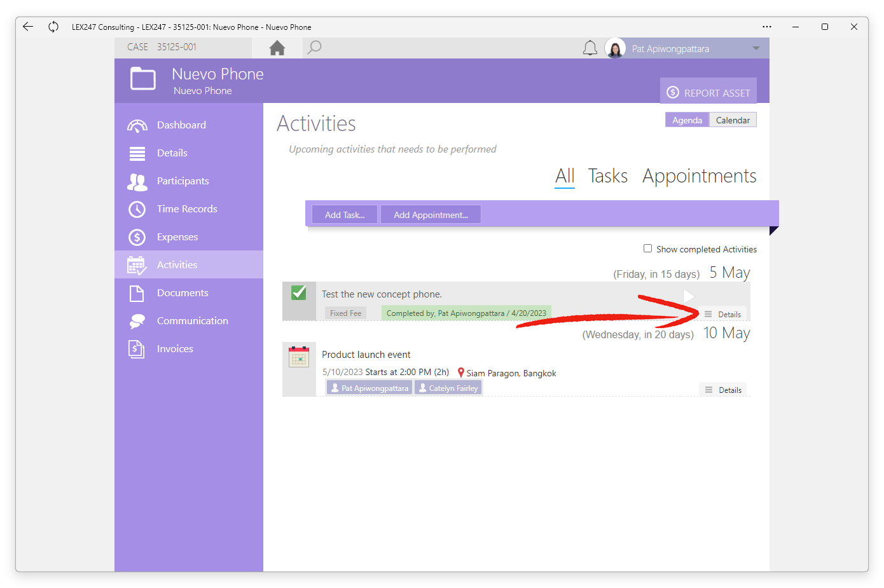Open Time Records

(189, 209)
